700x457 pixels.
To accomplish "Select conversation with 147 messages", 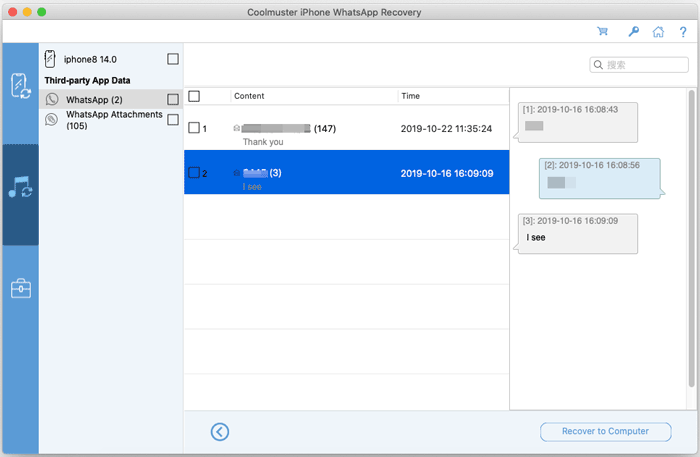I will (x=346, y=128).
